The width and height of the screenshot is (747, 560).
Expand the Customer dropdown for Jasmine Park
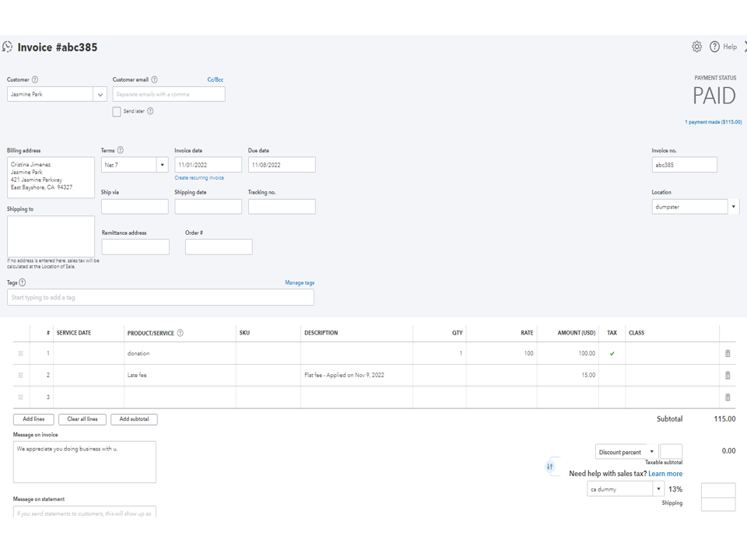point(101,93)
